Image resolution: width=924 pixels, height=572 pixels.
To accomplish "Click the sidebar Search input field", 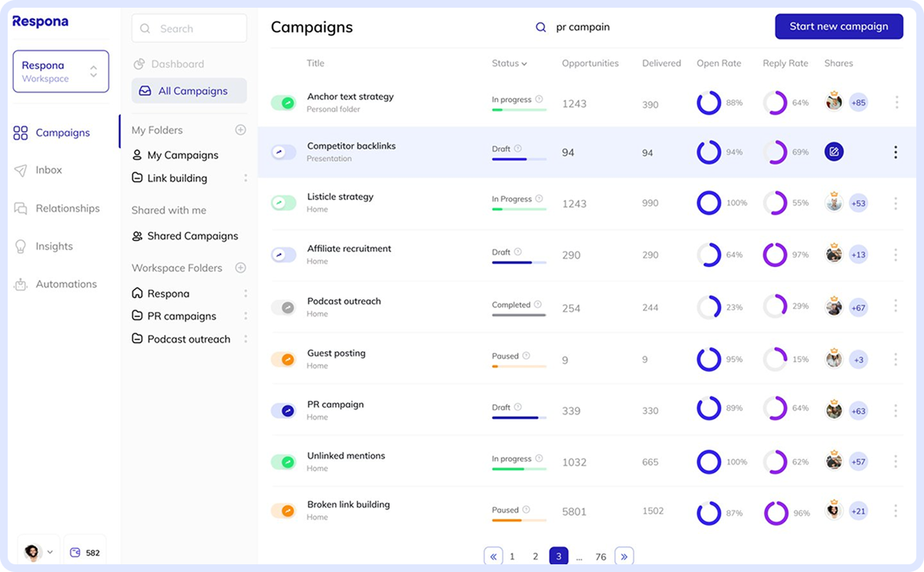I will 189,28.
